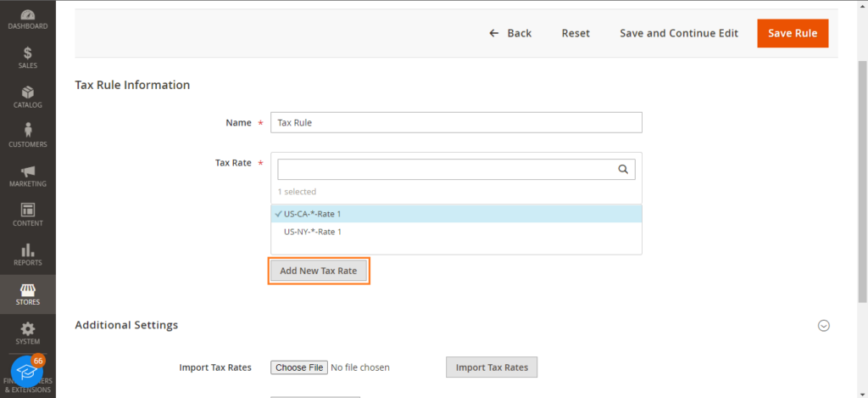Collapse the Additional Settings section chevron
The width and height of the screenshot is (868, 398).
click(824, 326)
